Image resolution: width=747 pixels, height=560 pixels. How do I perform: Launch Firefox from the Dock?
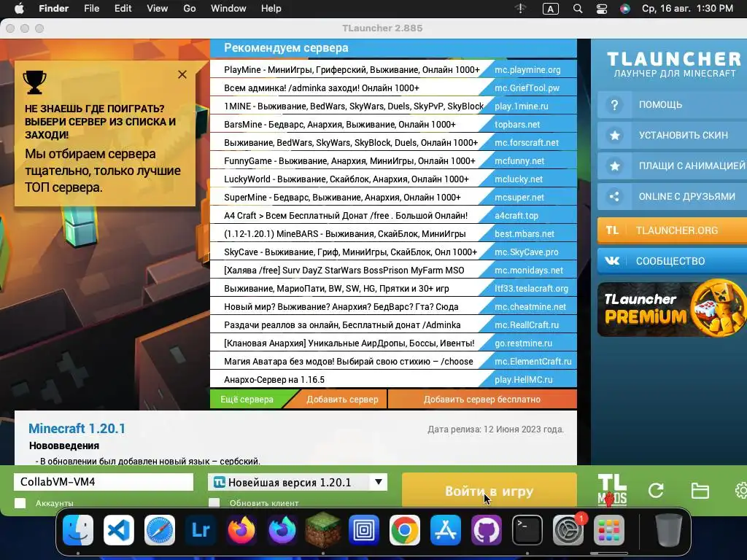pos(241,529)
